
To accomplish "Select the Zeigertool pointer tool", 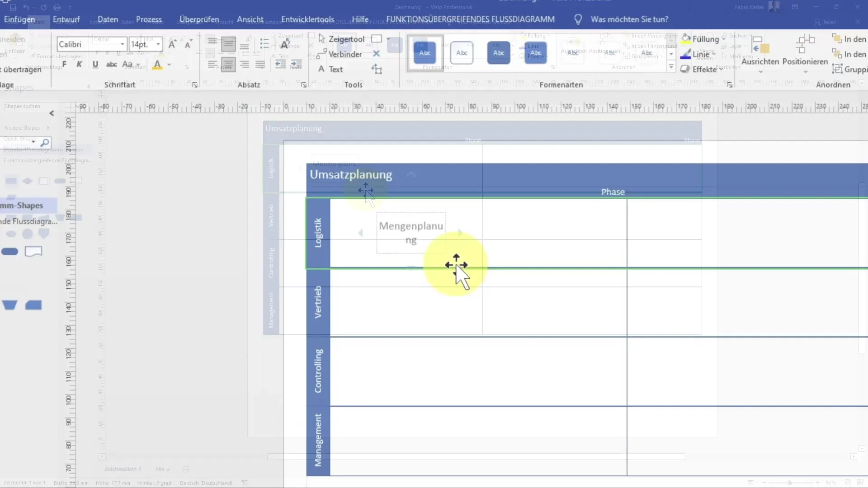I will [x=341, y=39].
